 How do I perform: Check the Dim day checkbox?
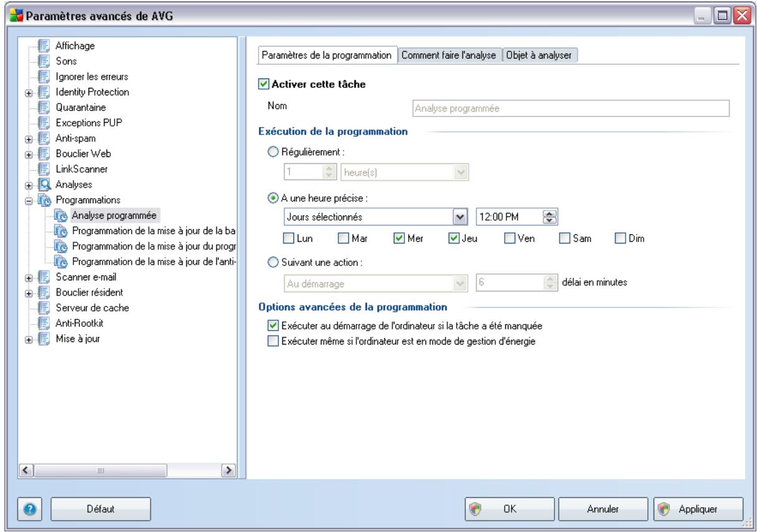pyautogui.click(x=619, y=239)
